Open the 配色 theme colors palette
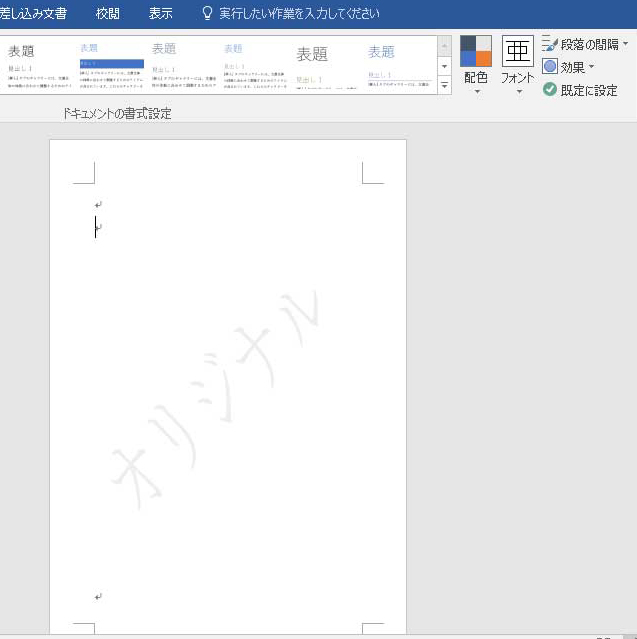Screen dimensions: 637x639 (x=476, y=52)
